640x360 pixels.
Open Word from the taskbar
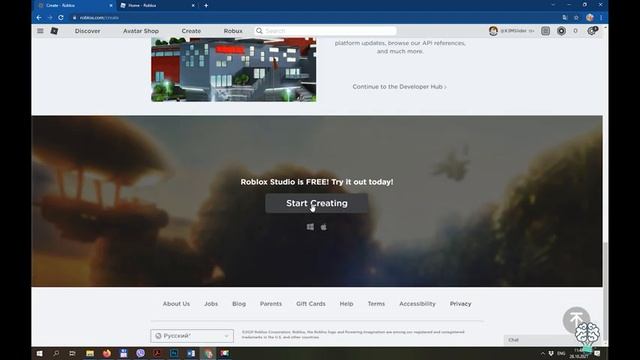pos(191,353)
